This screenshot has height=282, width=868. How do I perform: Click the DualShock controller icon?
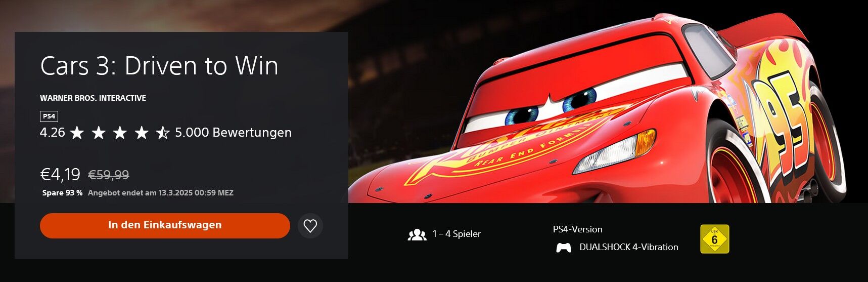(x=564, y=248)
